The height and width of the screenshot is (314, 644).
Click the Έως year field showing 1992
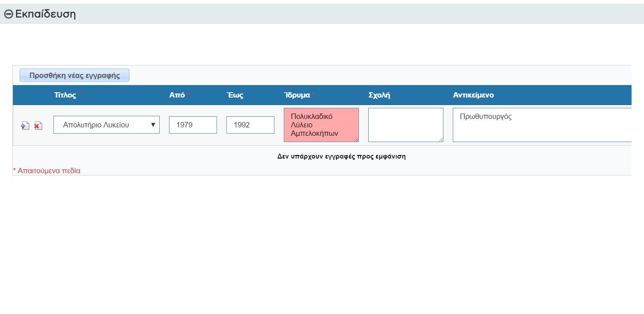pos(250,125)
